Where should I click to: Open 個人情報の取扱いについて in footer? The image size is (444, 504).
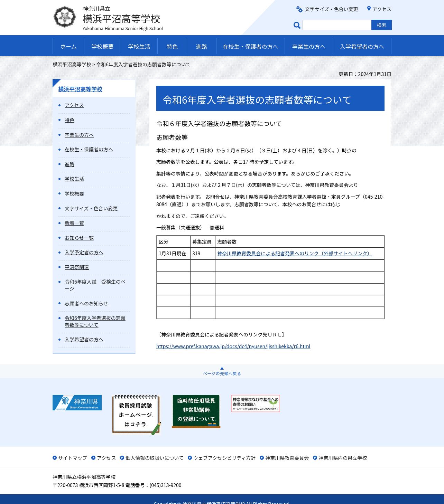click(x=155, y=458)
